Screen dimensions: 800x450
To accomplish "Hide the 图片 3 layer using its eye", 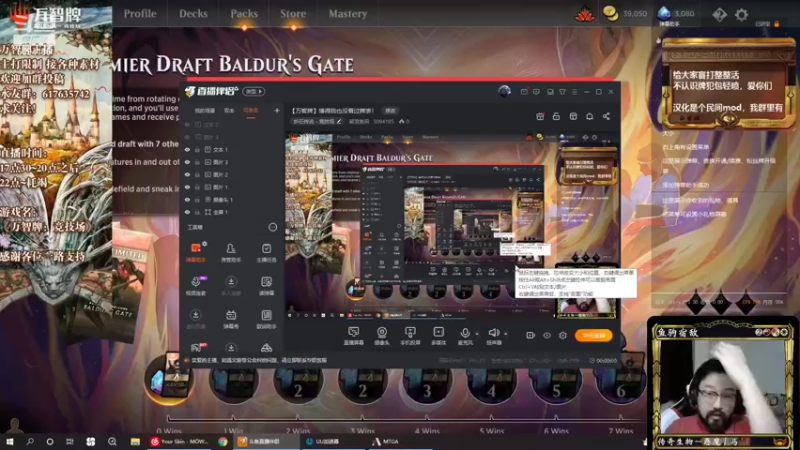I will [x=187, y=162].
